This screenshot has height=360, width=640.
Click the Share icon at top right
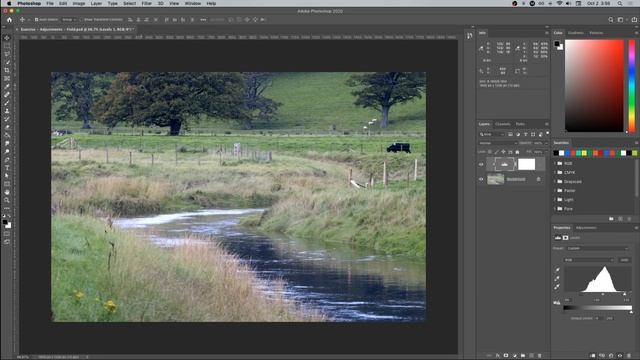coord(634,19)
